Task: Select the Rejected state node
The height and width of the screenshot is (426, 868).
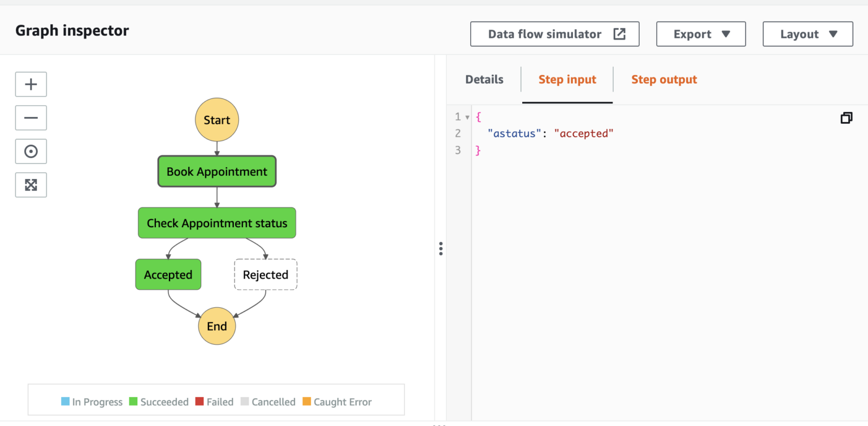Action: 266,274
